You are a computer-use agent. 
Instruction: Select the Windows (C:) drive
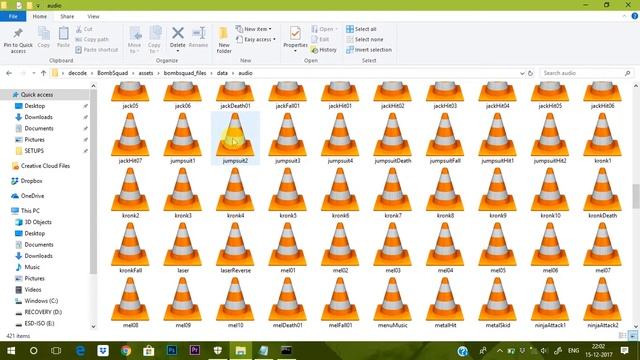click(x=41, y=301)
